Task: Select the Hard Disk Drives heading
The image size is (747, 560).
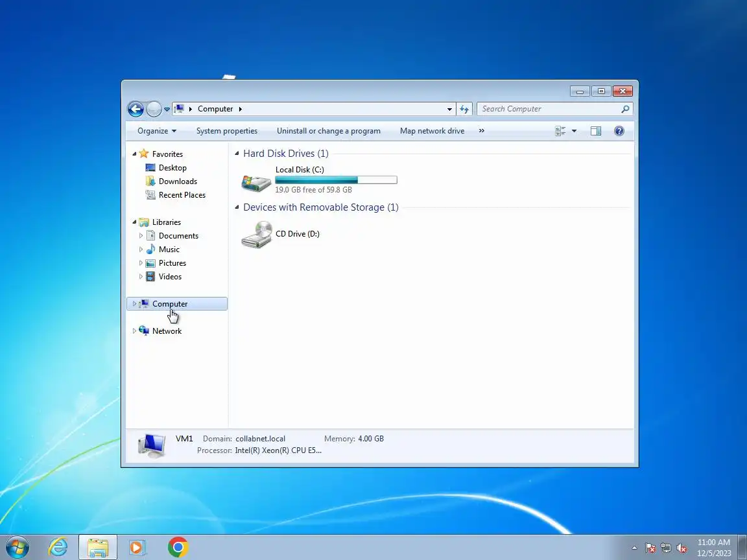Action: (x=286, y=154)
